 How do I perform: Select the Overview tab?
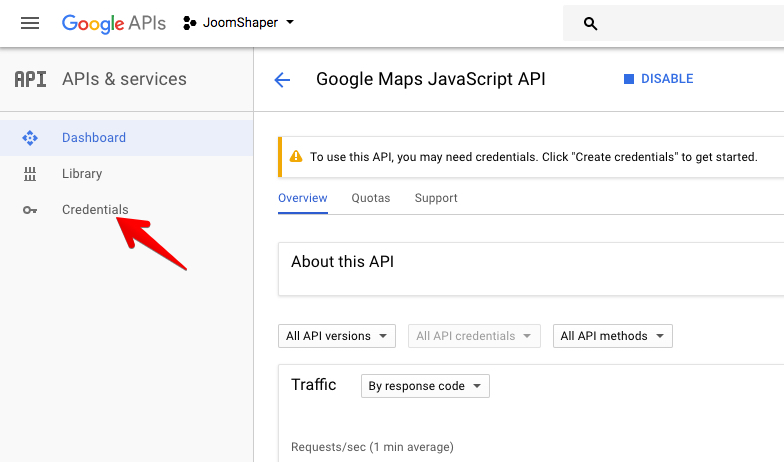(x=302, y=198)
